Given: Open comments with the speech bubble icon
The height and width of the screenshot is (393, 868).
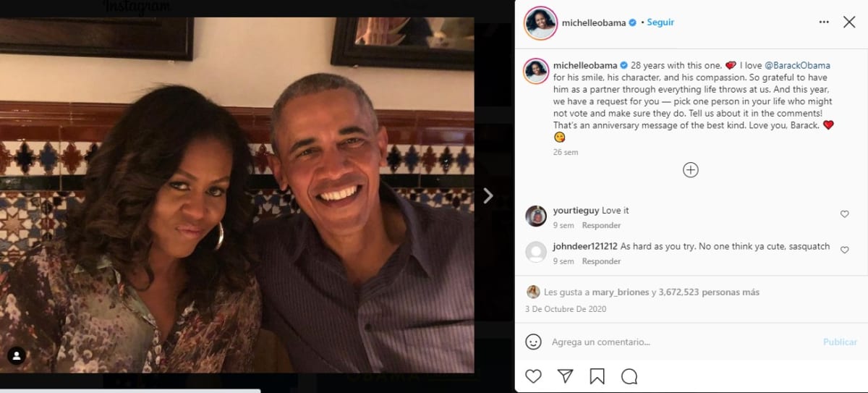Looking at the screenshot, I should (629, 376).
